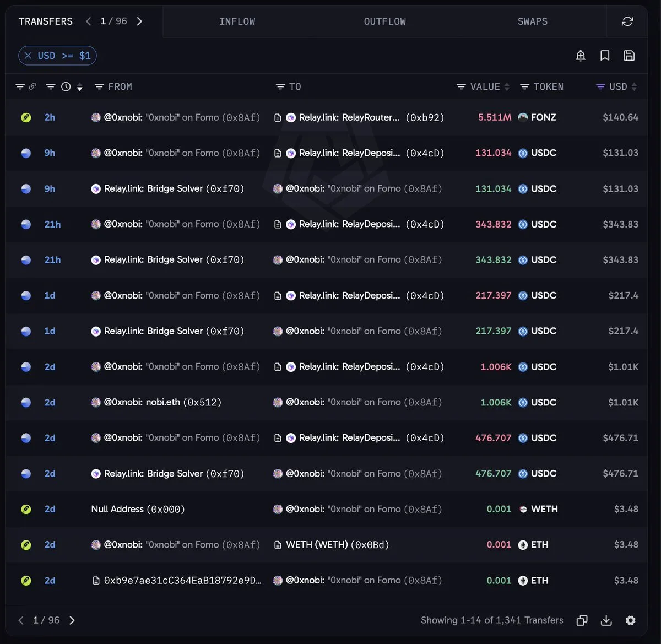This screenshot has height=644, width=661.
Task: Sort by VALUE using its sort arrows
Action: (x=507, y=86)
